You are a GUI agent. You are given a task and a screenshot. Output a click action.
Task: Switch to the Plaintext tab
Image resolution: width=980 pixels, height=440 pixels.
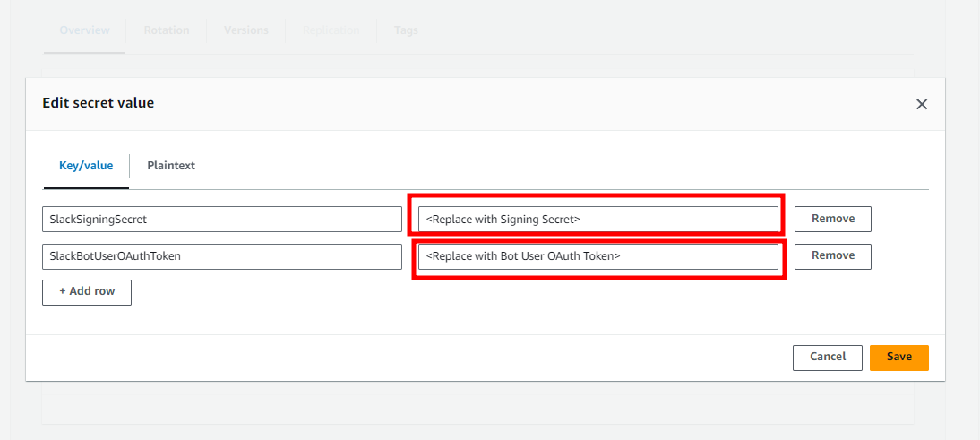point(171,166)
